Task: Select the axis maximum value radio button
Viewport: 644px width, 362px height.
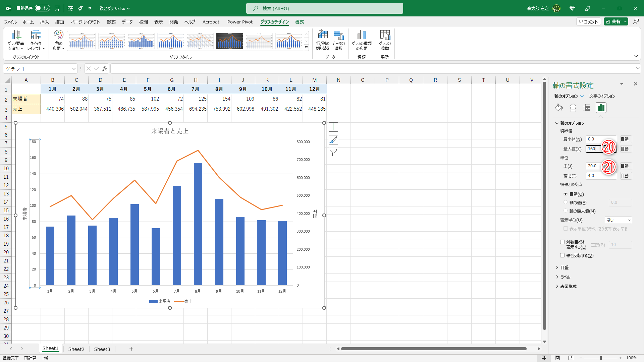Action: (566, 211)
